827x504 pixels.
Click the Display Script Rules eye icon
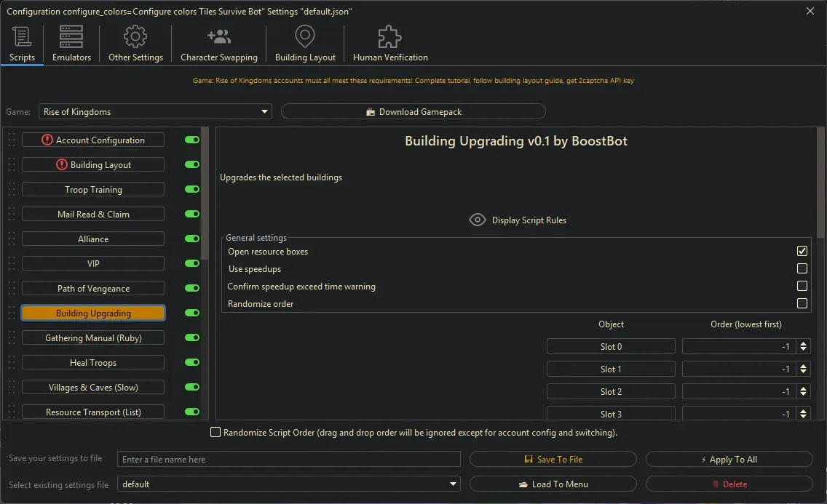(478, 220)
